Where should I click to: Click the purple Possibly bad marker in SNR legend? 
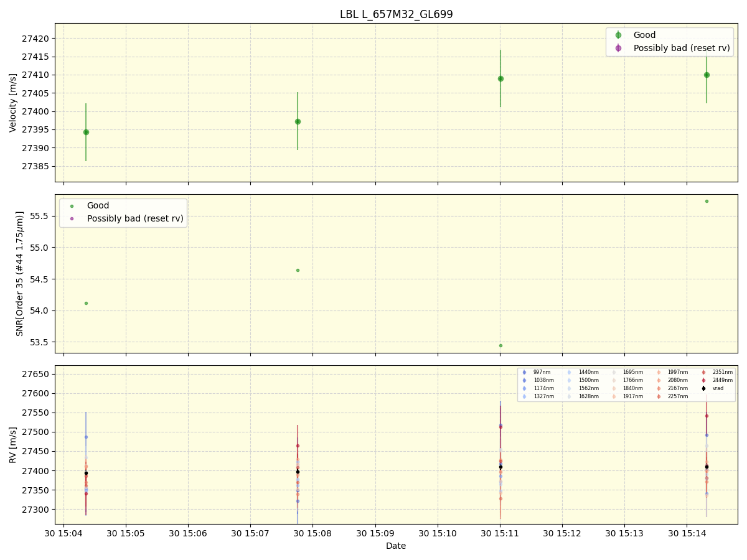tap(72, 218)
